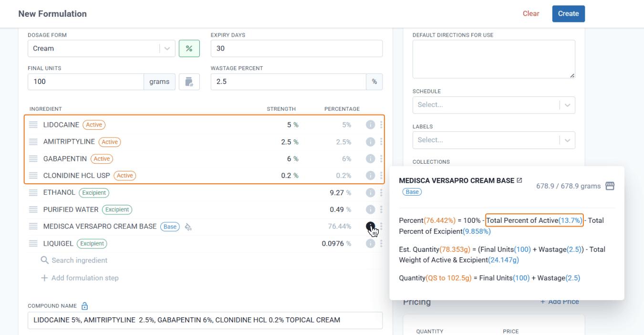The image size is (644, 335).
Task: Open the three-dot menu for AMITRIPTYLINE
Action: (381, 142)
